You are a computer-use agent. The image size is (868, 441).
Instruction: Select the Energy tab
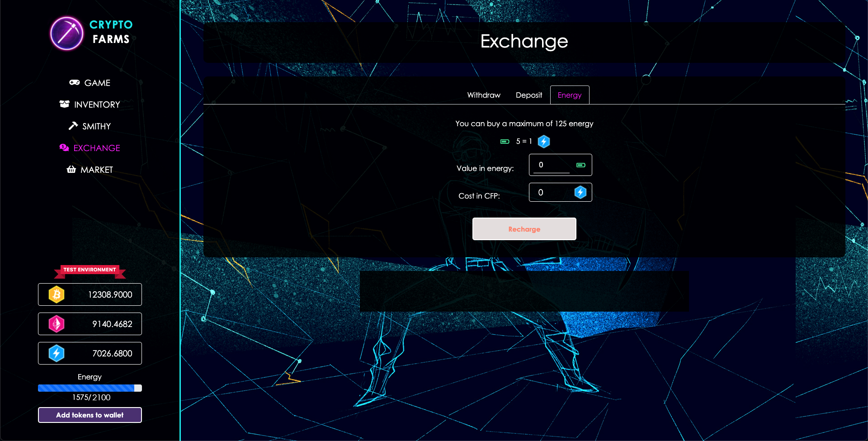[x=570, y=95]
